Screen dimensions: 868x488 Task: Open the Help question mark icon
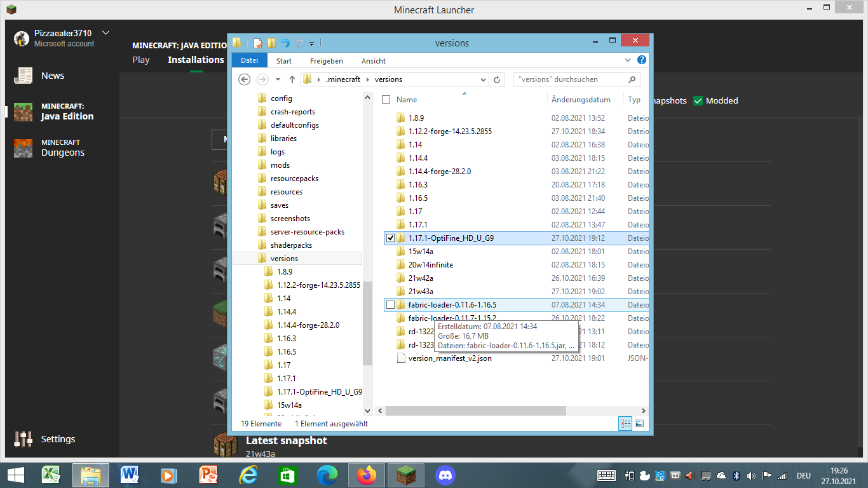pyautogui.click(x=641, y=60)
